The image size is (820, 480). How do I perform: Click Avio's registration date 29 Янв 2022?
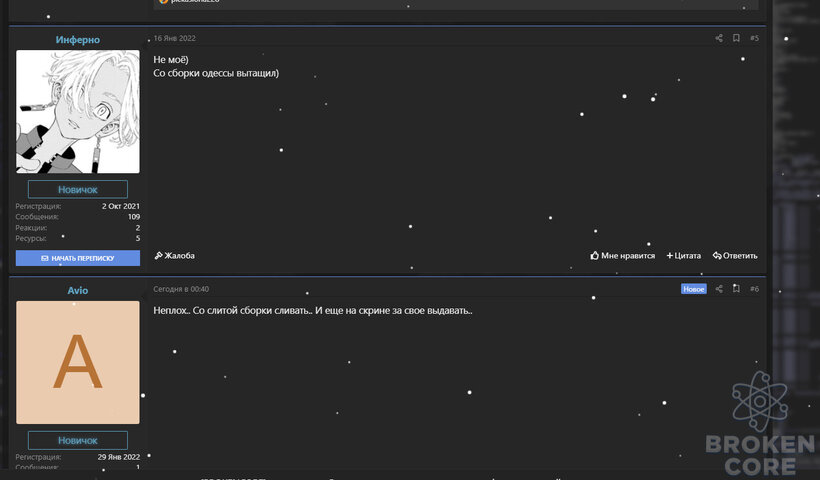(119, 457)
